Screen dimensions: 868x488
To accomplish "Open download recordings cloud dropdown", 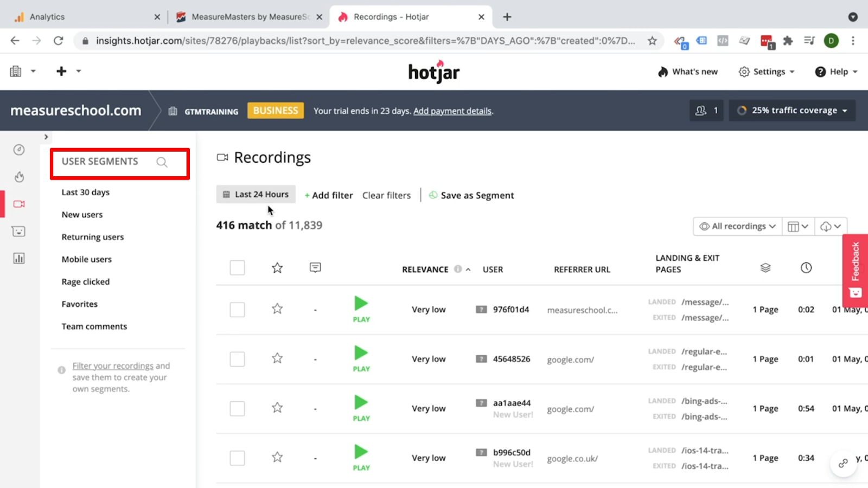I will (x=831, y=226).
